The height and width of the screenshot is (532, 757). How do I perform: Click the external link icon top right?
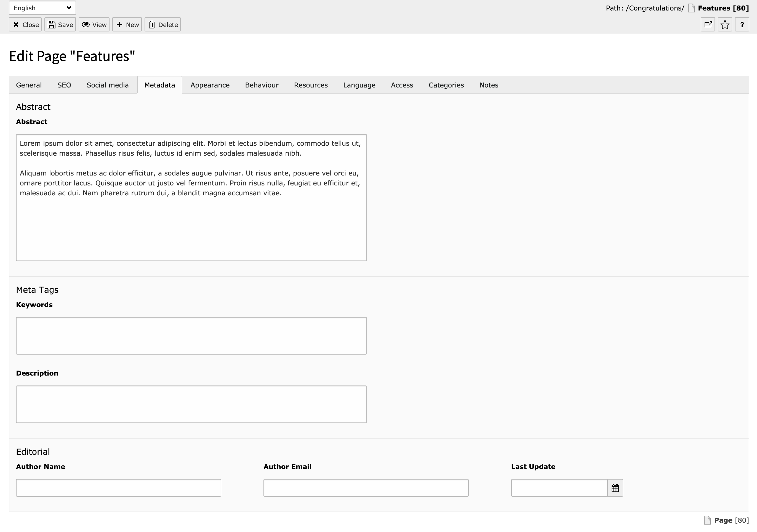[708, 24]
